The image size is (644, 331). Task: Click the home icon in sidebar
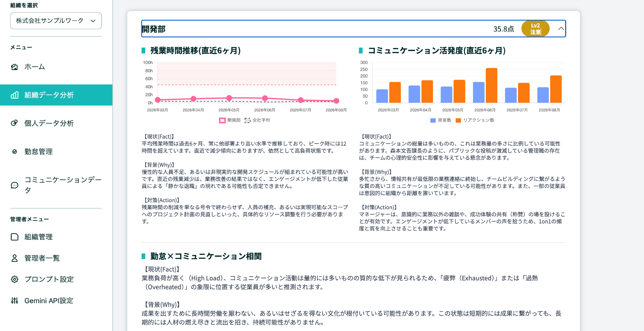coord(14,67)
